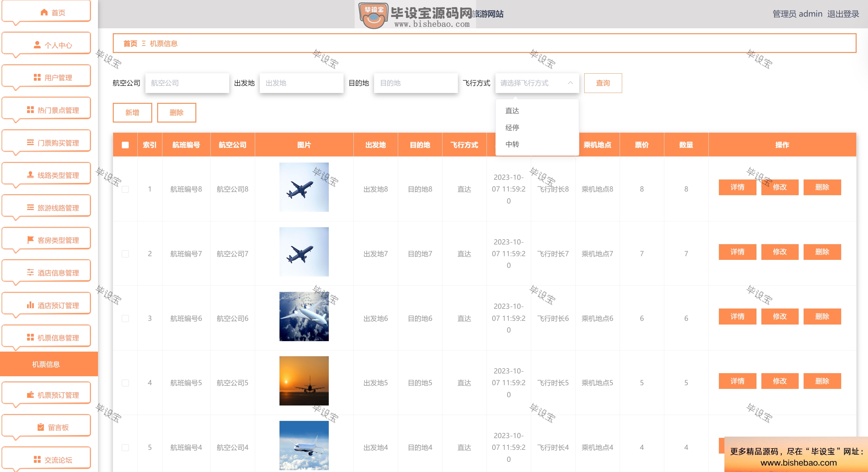Image resolution: width=868 pixels, height=472 pixels.
Task: Click 删除 for the 航班编号7 row
Action: (x=822, y=252)
